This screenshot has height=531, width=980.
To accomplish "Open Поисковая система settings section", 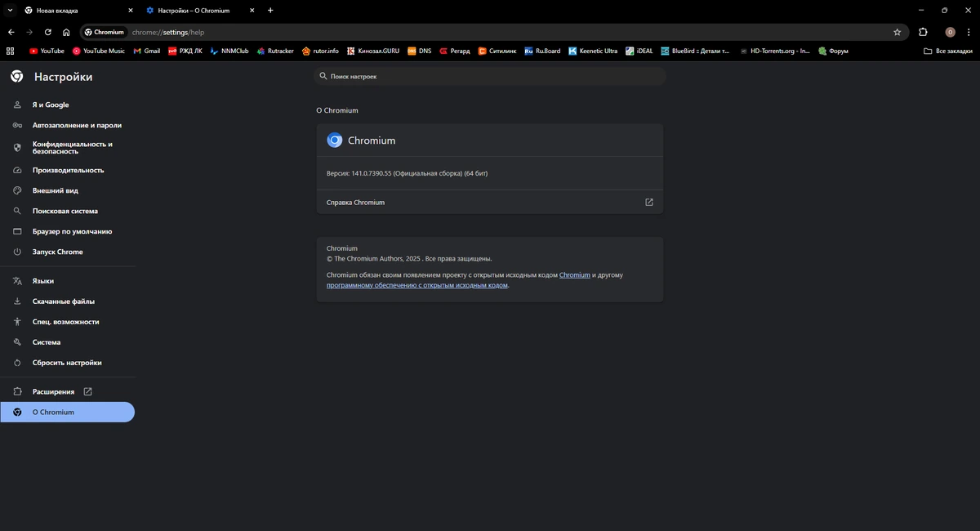I will pyautogui.click(x=68, y=211).
